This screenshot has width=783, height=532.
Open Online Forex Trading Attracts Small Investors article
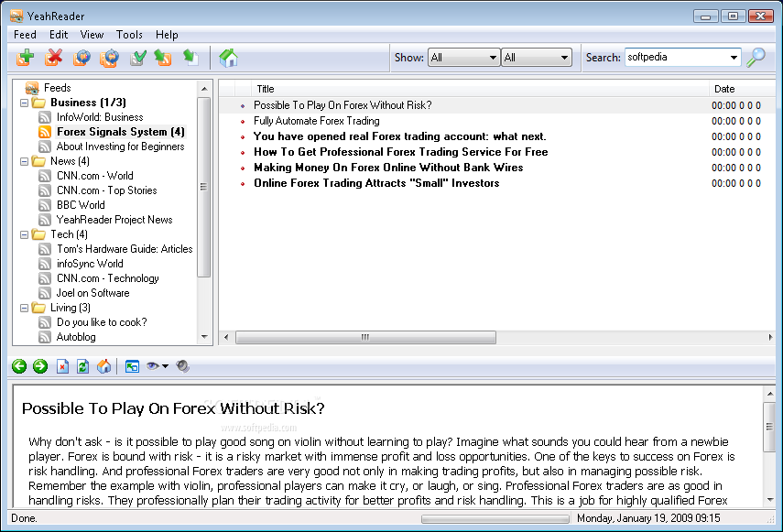376,182
